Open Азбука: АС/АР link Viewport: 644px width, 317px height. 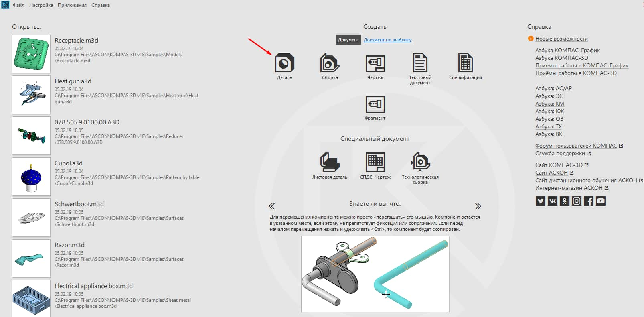(x=553, y=88)
